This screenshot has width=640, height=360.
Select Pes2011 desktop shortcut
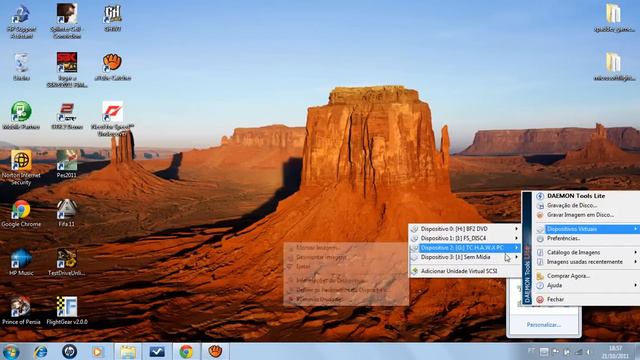click(67, 164)
